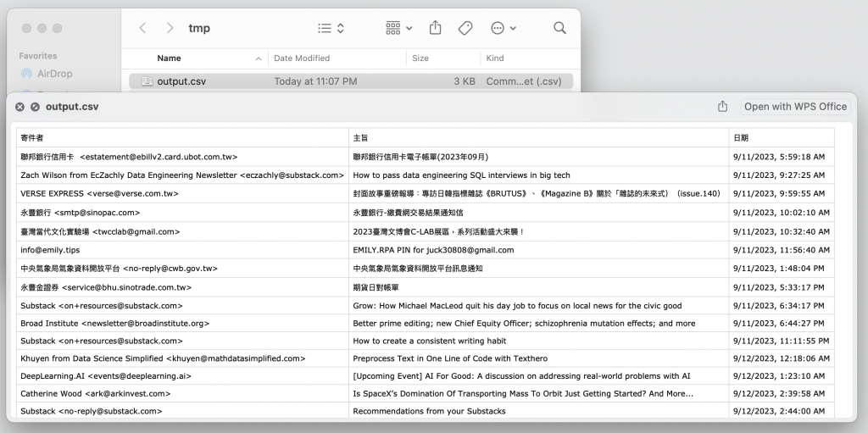Click the 主旨 header cell
868x433 pixels.
coord(538,138)
